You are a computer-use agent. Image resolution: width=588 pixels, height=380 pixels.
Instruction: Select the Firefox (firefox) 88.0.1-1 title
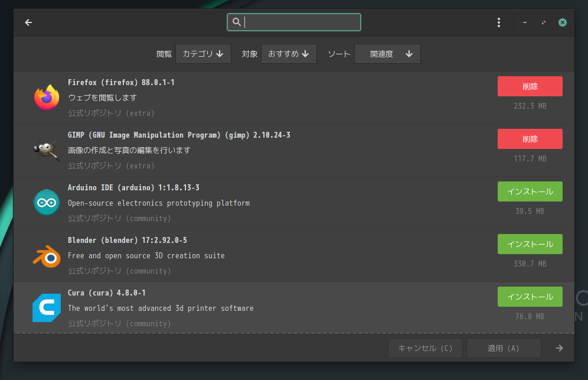pos(121,82)
